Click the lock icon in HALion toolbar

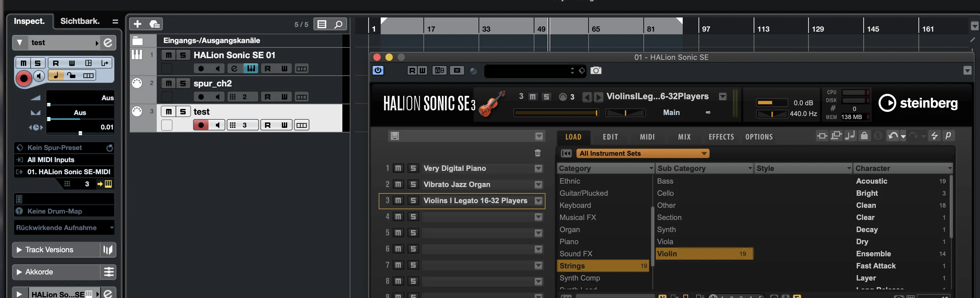click(864, 136)
